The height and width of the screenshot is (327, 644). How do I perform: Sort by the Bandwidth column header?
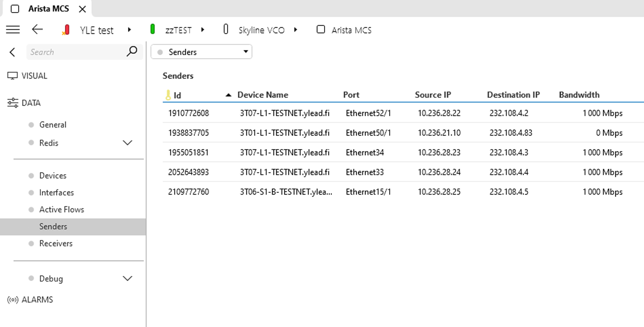click(579, 95)
